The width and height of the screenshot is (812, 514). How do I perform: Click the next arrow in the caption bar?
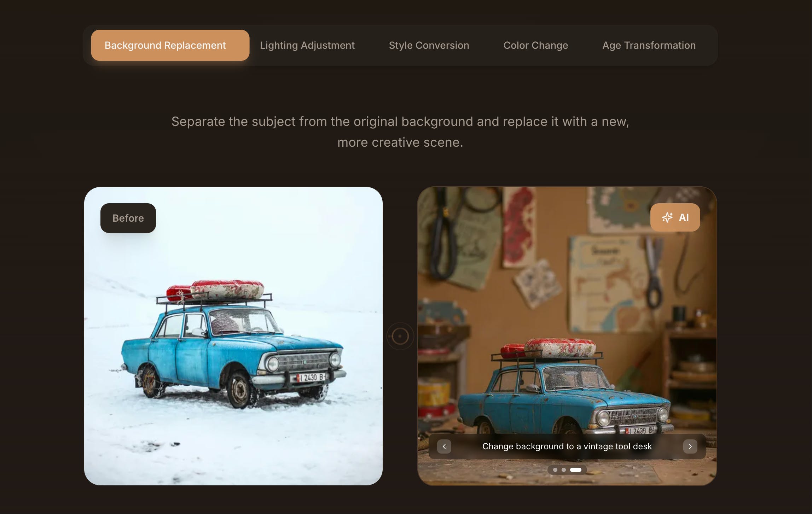690,446
